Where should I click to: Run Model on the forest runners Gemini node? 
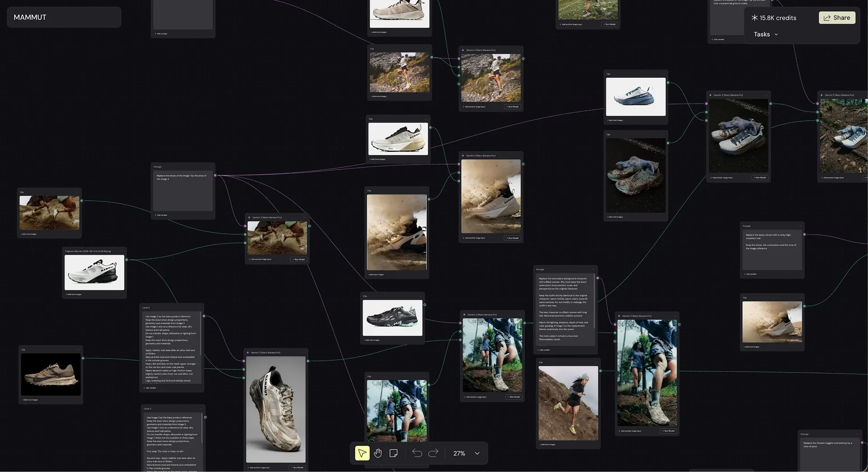[514, 397]
